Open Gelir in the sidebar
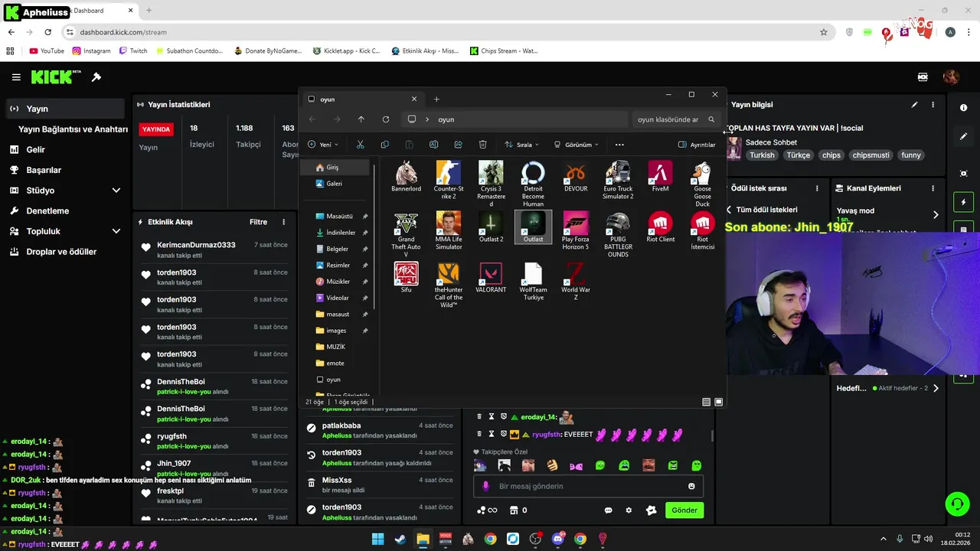Image resolution: width=980 pixels, height=551 pixels. 65,150
